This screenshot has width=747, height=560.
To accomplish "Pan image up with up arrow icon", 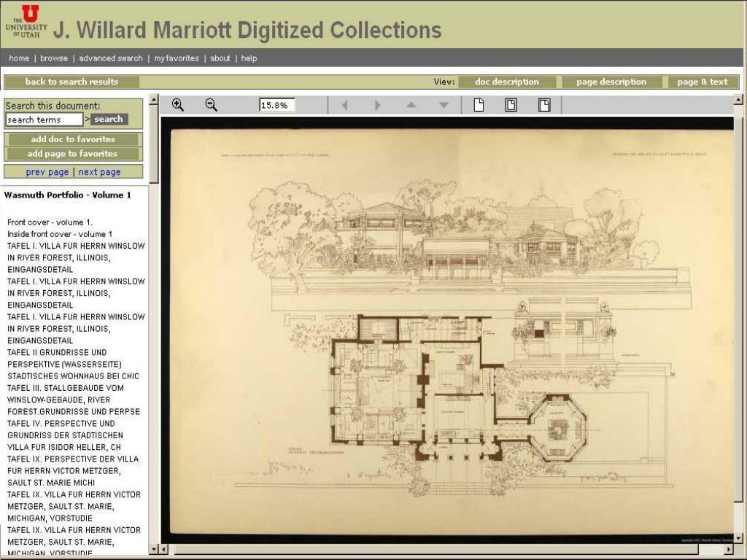I will [x=411, y=105].
